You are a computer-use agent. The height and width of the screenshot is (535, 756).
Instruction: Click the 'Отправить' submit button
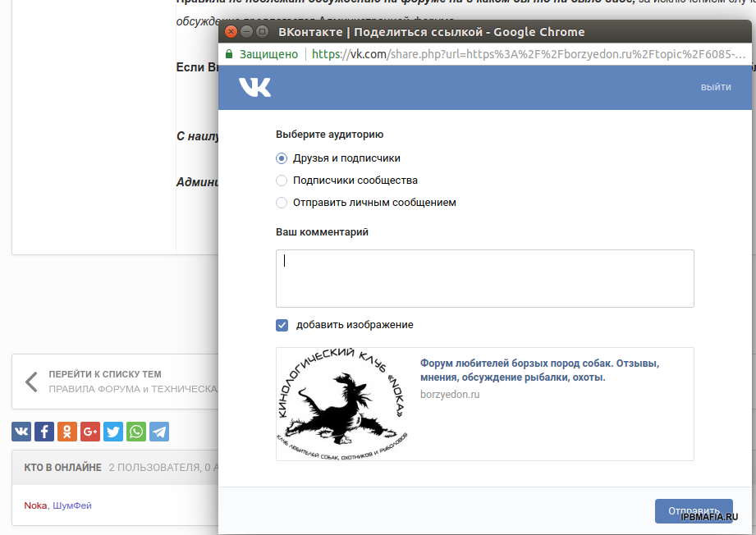pyautogui.click(x=694, y=511)
